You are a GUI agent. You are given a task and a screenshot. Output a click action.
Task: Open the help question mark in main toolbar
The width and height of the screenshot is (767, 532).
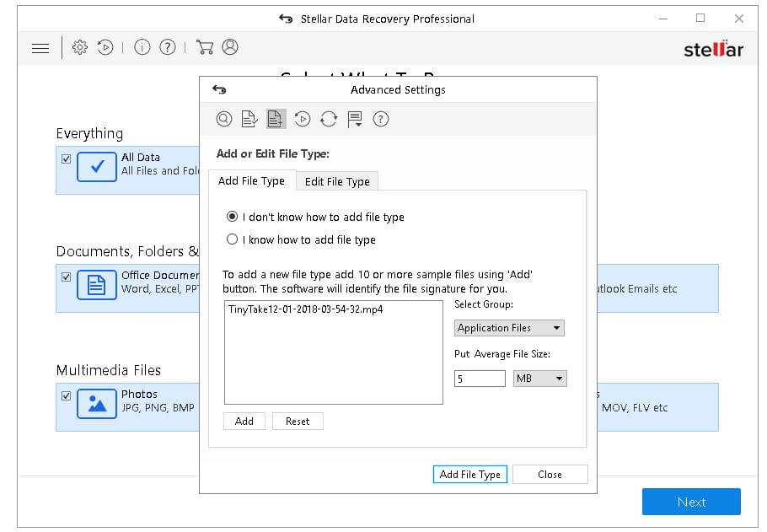coord(167,47)
